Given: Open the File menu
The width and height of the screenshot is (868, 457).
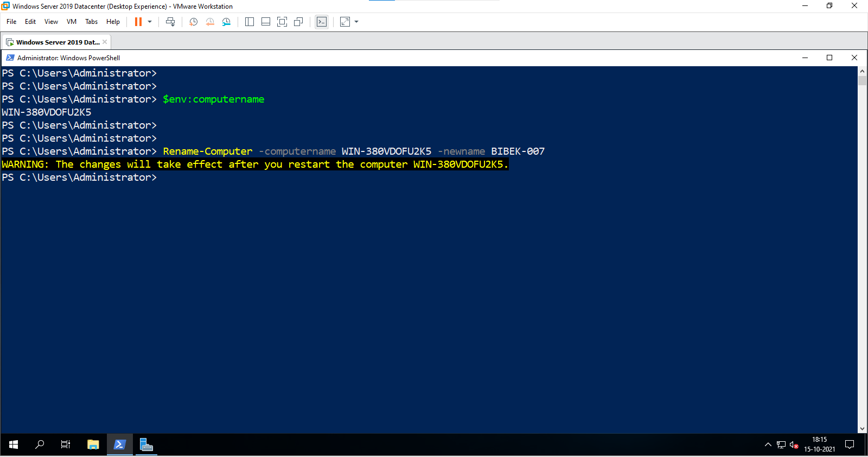Looking at the screenshot, I should (11, 22).
